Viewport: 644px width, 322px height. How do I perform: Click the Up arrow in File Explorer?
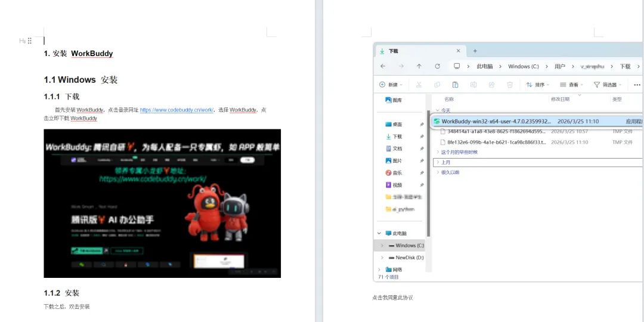(419, 66)
